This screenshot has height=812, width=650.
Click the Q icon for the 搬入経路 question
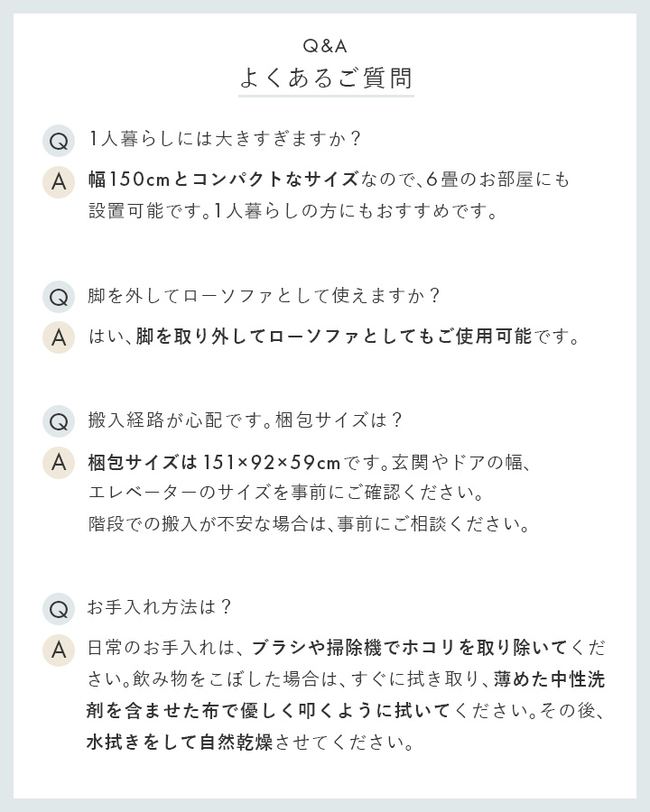point(59,420)
